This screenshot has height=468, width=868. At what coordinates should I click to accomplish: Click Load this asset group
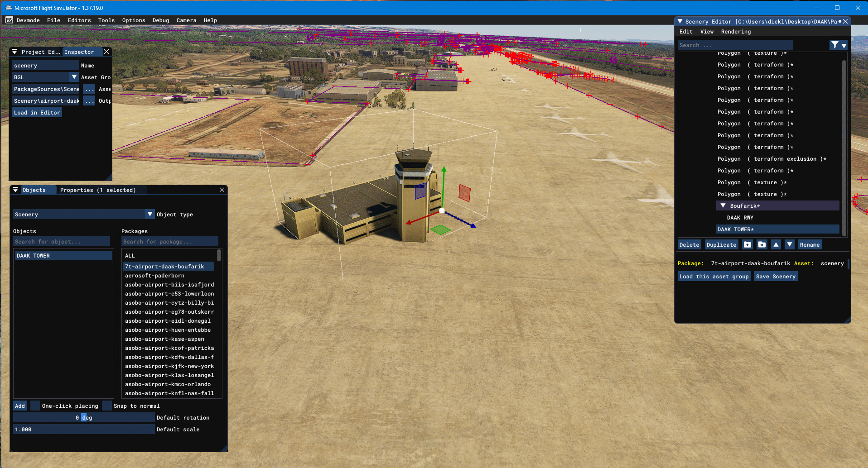[x=714, y=277]
